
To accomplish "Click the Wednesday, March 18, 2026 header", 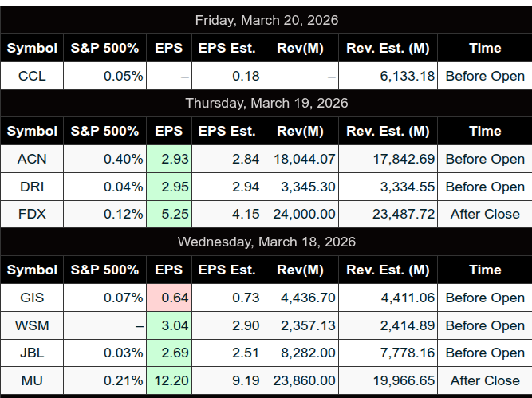I will (266, 242).
